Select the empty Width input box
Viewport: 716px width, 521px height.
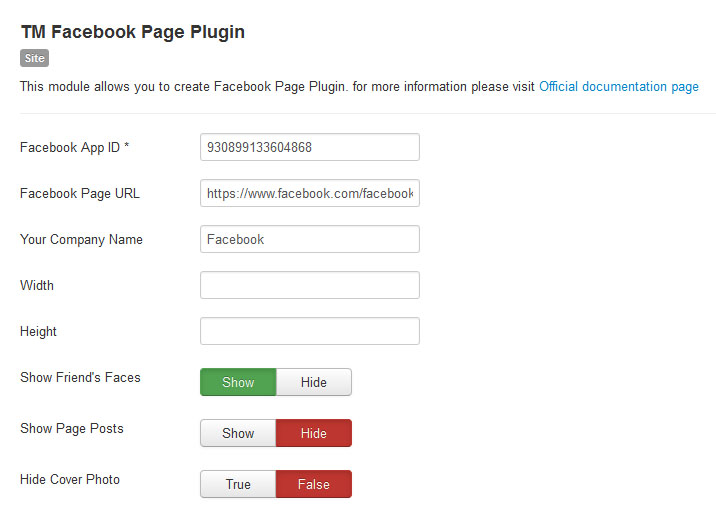(310, 285)
